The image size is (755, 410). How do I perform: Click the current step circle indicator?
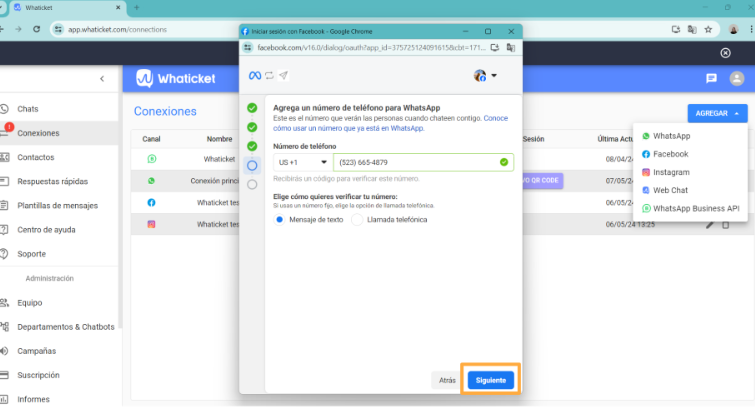coord(252,165)
